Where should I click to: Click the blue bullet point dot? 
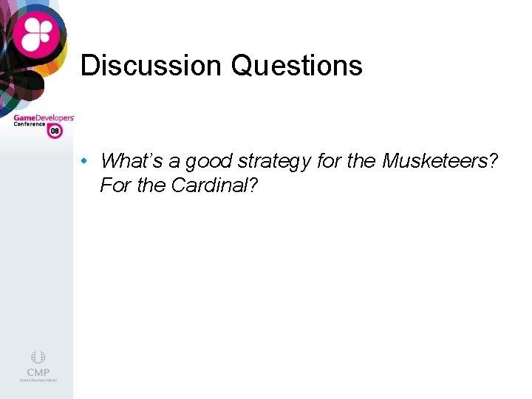click(x=86, y=160)
